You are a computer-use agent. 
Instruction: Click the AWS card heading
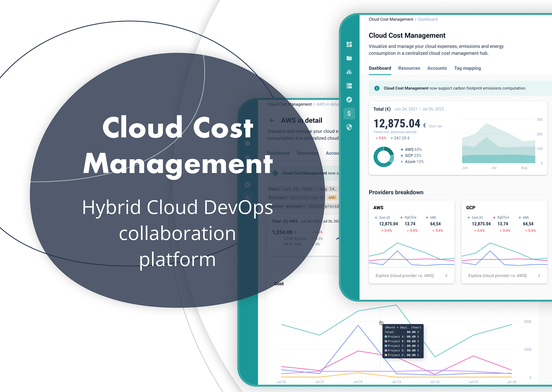[378, 207]
